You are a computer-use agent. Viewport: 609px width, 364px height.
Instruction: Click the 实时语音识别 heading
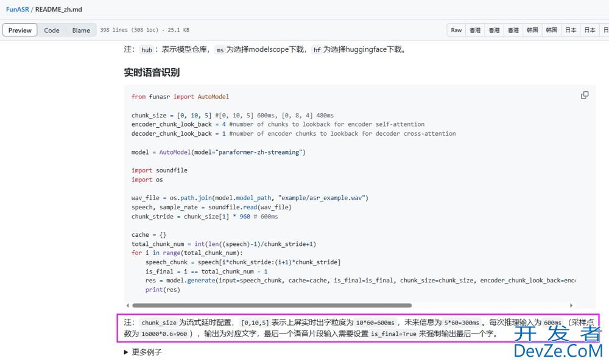[152, 72]
